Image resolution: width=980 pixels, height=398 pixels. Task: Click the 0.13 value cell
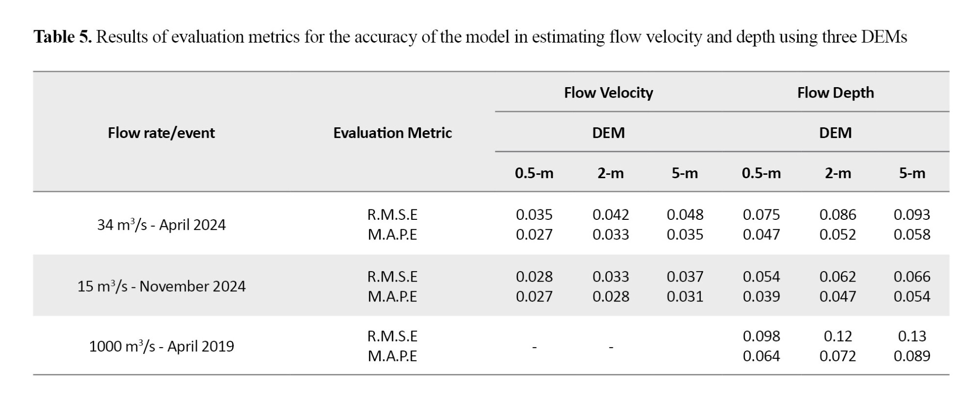911,336
